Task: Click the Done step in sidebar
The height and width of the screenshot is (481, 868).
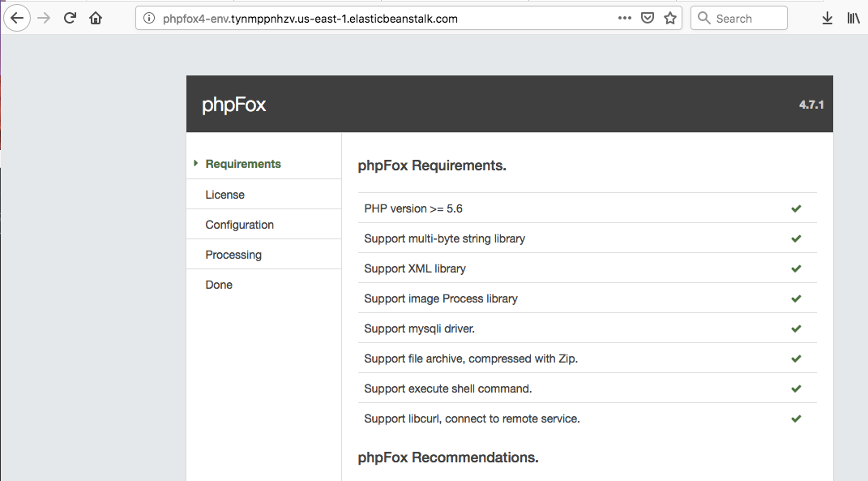Action: pyautogui.click(x=219, y=285)
